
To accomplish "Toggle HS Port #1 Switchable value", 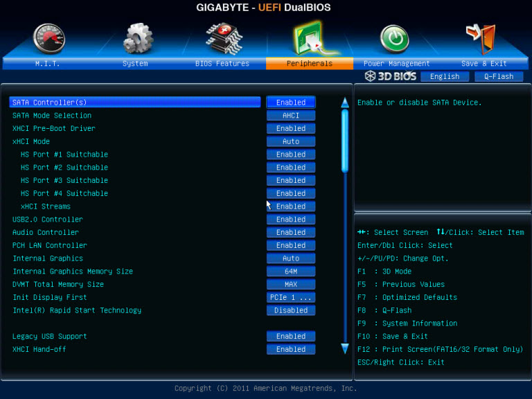I will pyautogui.click(x=291, y=154).
